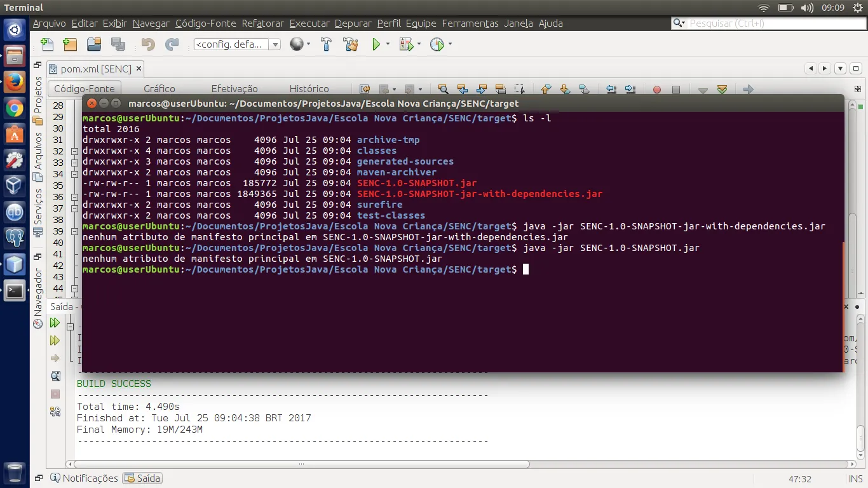Start macro recording with red circle
Screen dimensions: 868x488
tap(657, 90)
